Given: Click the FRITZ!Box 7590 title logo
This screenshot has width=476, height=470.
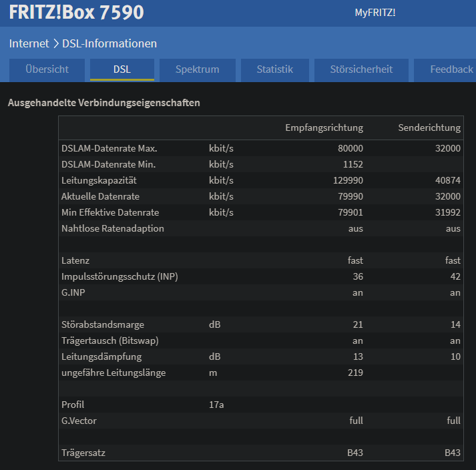Looking at the screenshot, I should point(76,13).
